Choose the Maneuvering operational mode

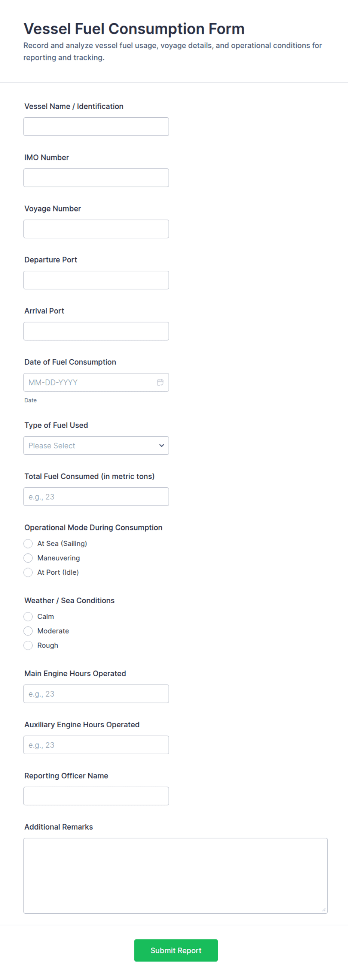28,558
